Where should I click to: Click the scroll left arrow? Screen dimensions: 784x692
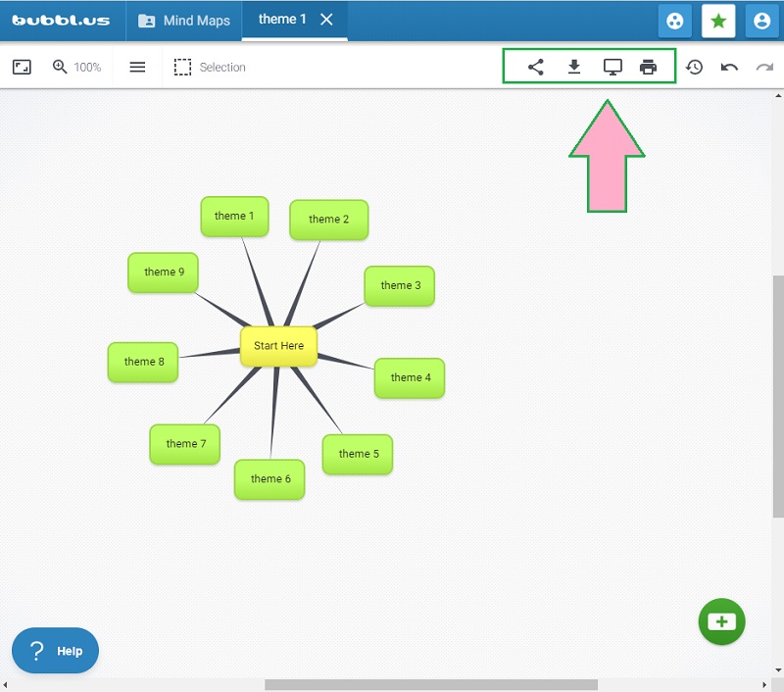5,684
